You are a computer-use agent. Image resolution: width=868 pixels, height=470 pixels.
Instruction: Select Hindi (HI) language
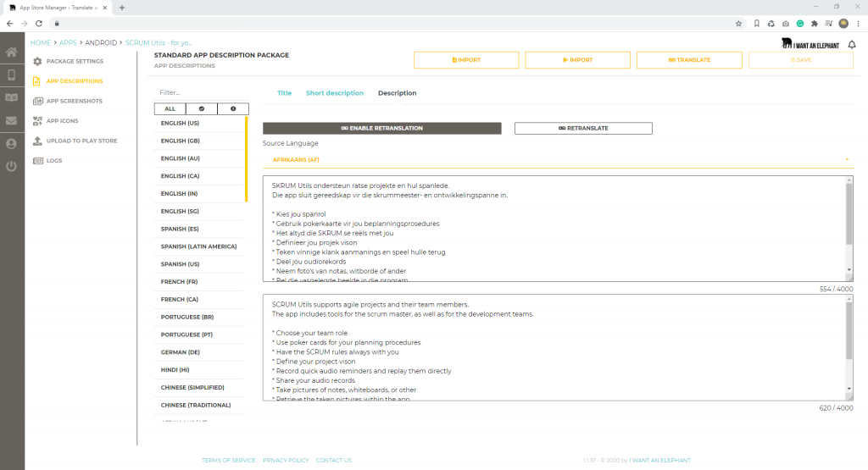pyautogui.click(x=198, y=370)
